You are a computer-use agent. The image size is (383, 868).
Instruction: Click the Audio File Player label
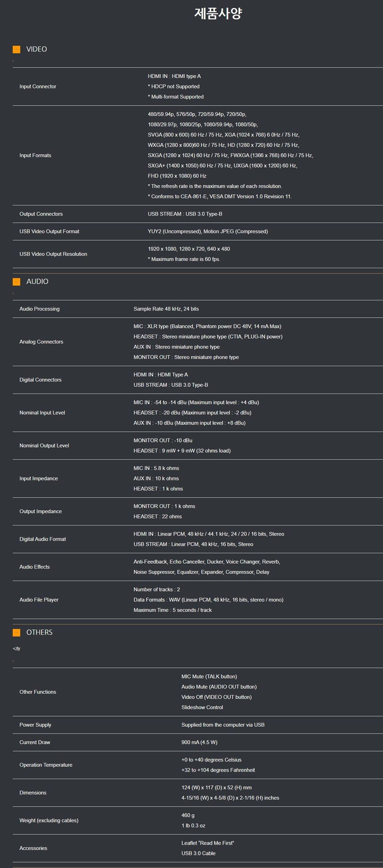(39, 600)
